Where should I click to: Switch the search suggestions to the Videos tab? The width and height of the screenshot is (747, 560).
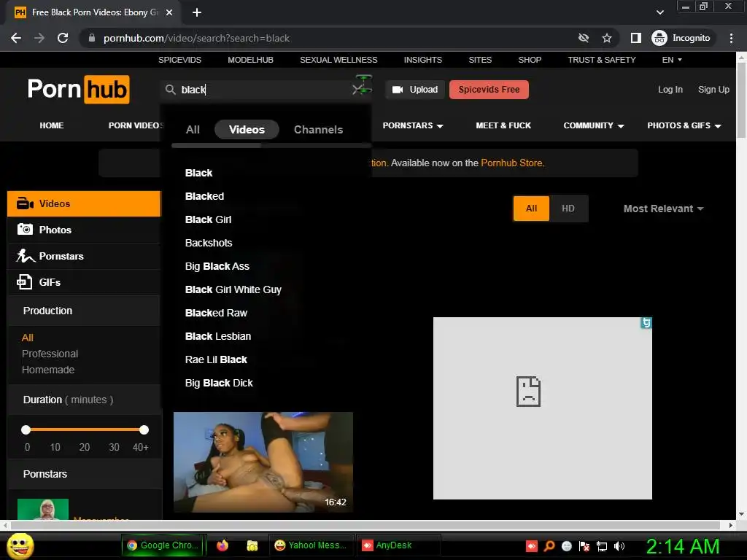[247, 130]
